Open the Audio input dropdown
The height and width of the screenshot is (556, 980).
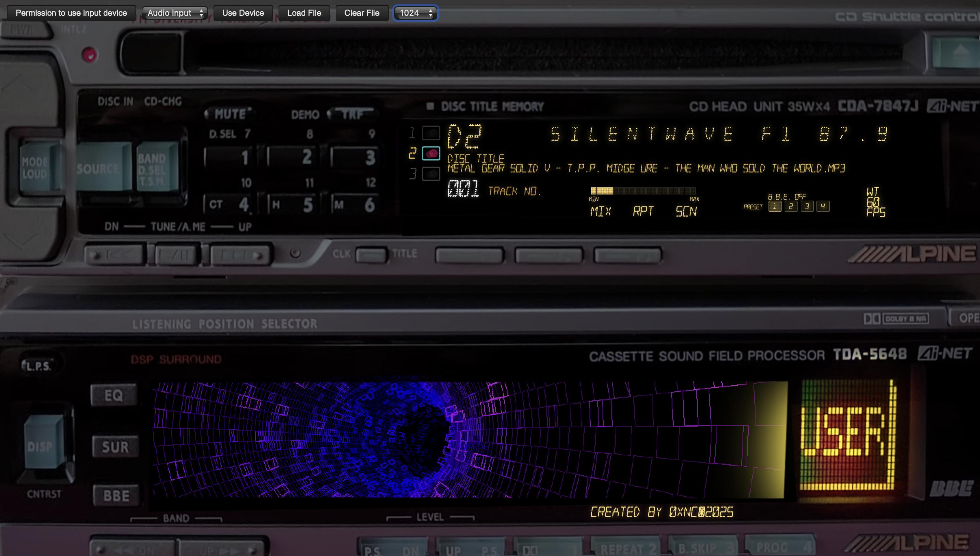[175, 13]
